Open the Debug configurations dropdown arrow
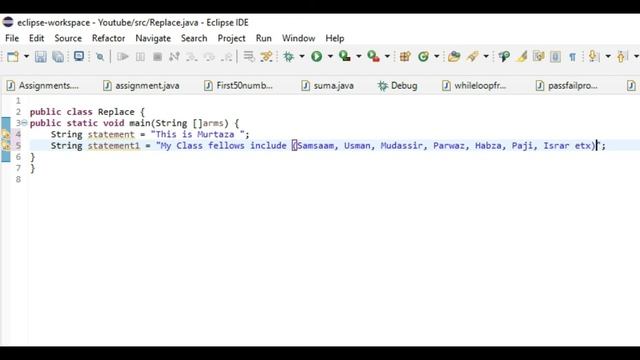This screenshot has height=360, width=640. click(x=302, y=56)
